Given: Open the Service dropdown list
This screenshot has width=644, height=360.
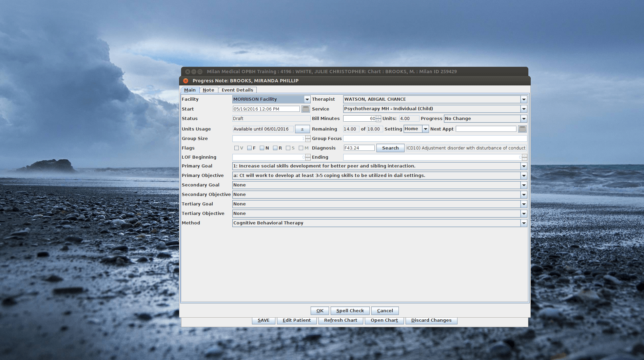Looking at the screenshot, I should pyautogui.click(x=524, y=109).
